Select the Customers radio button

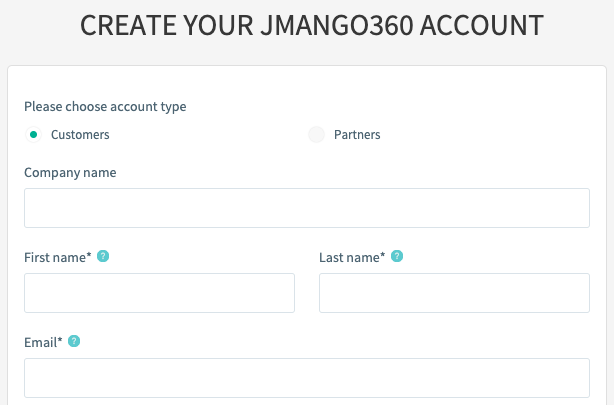[34, 134]
